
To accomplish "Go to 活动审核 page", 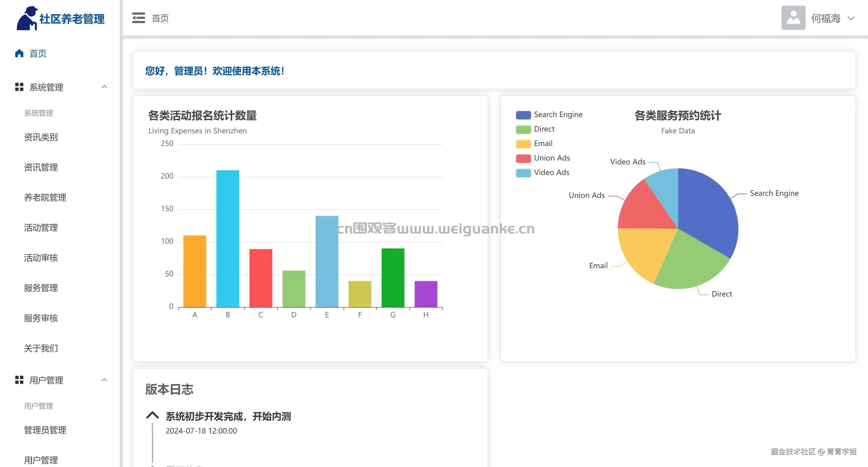I will (x=41, y=258).
